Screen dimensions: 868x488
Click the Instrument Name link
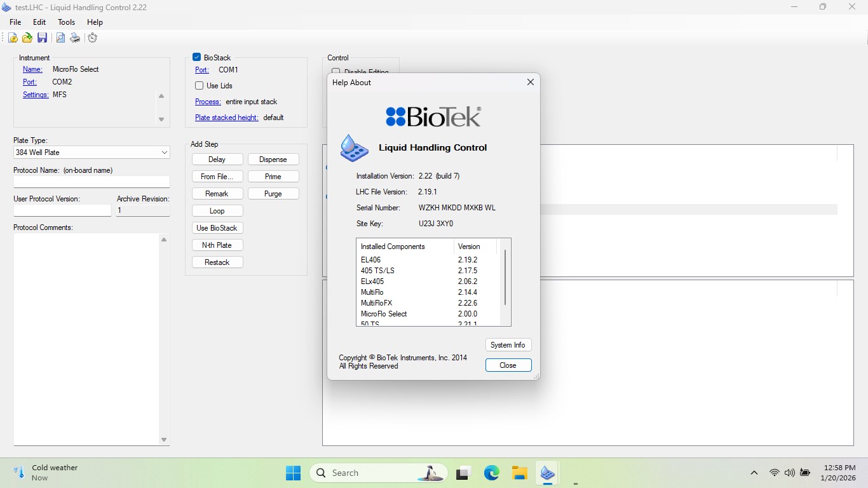tap(32, 69)
